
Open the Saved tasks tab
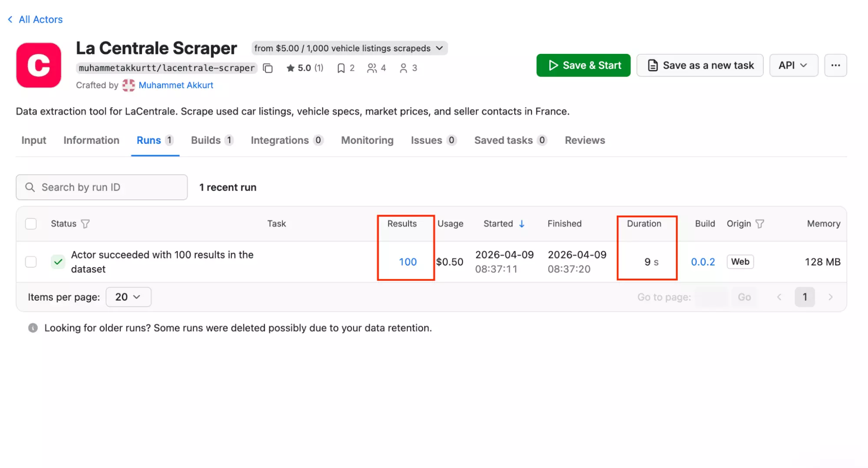click(x=511, y=140)
